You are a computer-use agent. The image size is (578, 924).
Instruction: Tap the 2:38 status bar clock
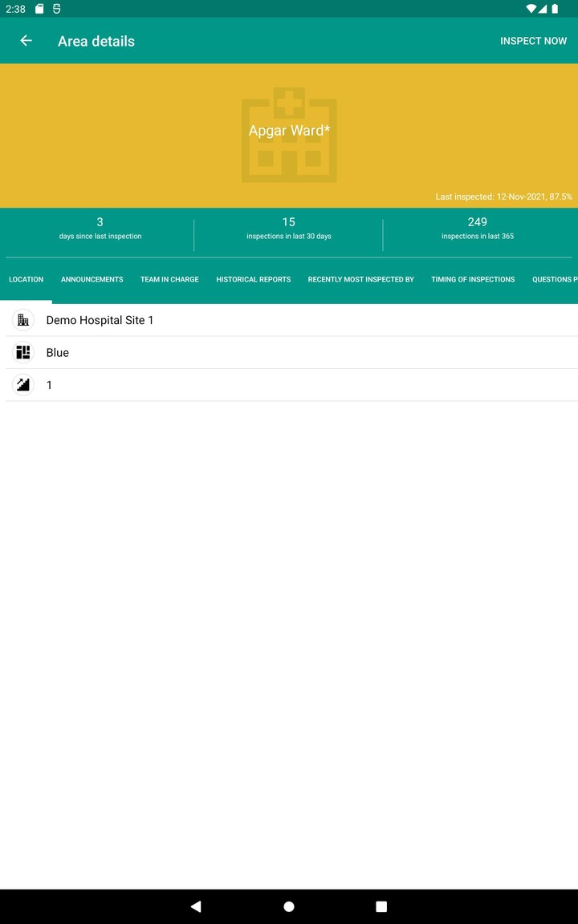point(15,9)
